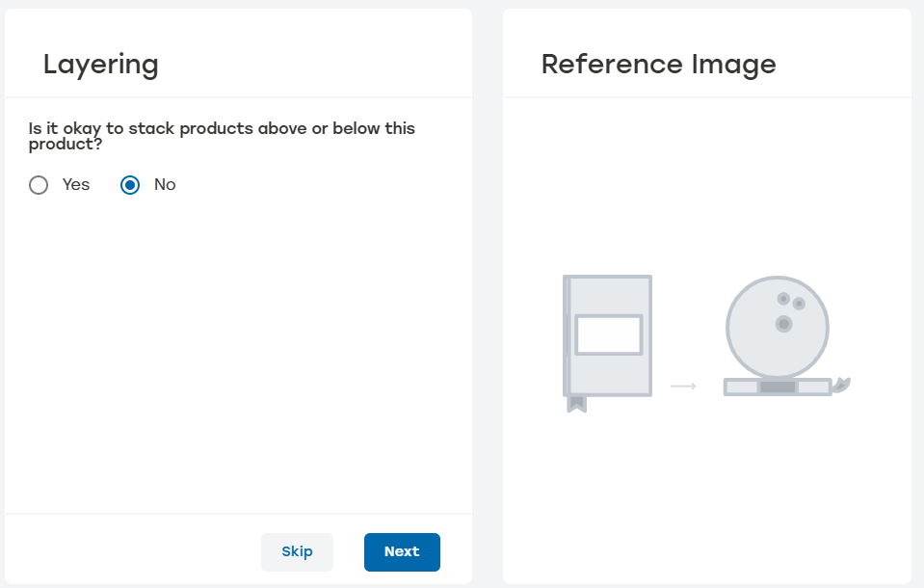Click the top-left small finger hole
The image size is (924, 588).
tap(783, 299)
